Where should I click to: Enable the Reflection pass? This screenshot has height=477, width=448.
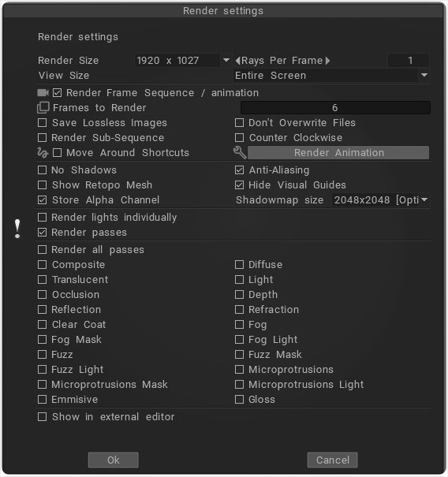click(x=43, y=309)
